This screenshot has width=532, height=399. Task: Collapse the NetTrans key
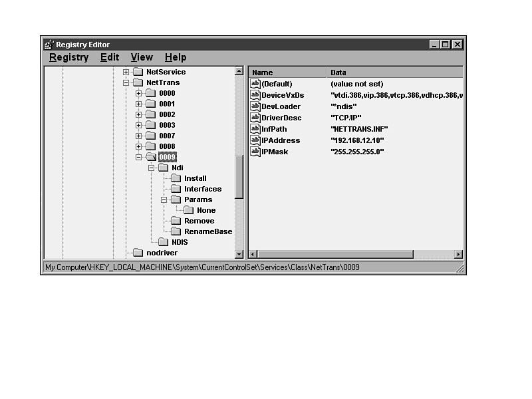pos(126,82)
